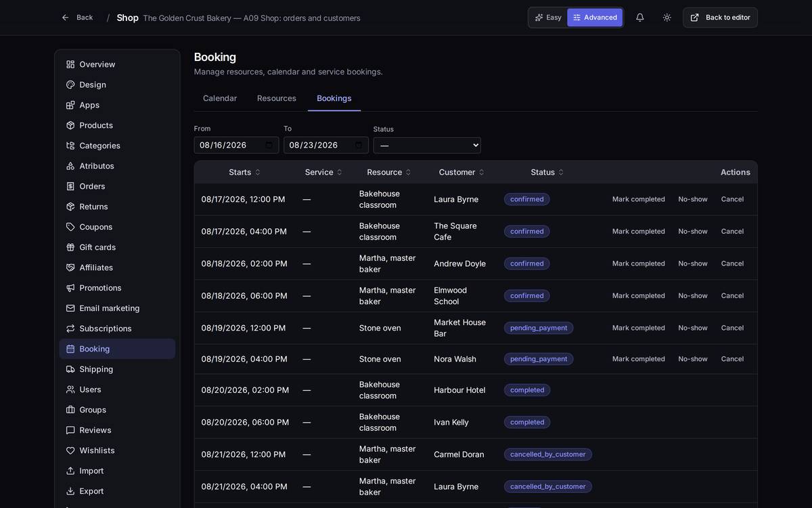Cancel Andrew Doyle's booking
Screen dimensions: 812x508
tap(732, 263)
